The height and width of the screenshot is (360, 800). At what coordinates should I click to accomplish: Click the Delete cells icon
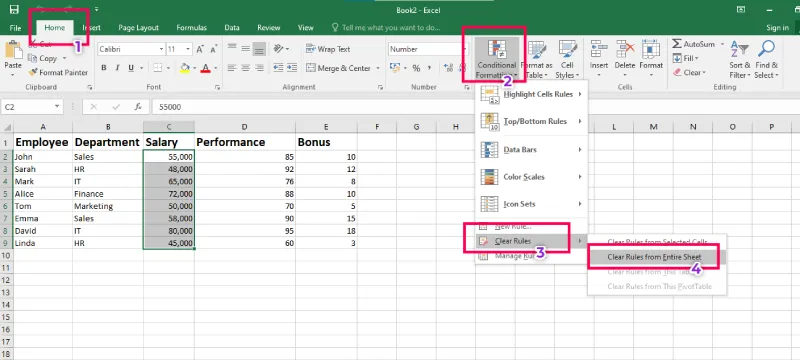click(x=624, y=50)
